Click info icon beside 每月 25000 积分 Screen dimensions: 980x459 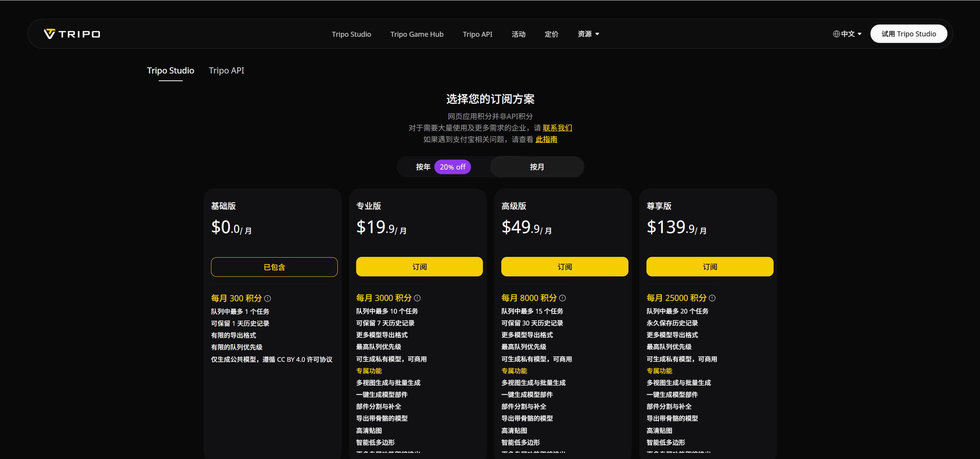click(712, 298)
